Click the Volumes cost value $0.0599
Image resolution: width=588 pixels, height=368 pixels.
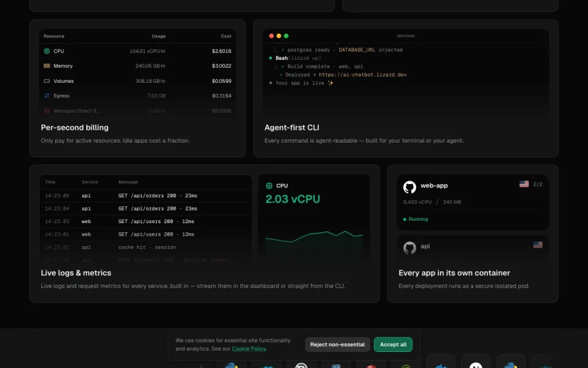[x=222, y=80]
